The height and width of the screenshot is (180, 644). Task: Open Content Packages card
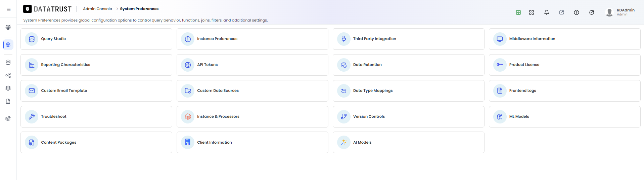(x=96, y=143)
